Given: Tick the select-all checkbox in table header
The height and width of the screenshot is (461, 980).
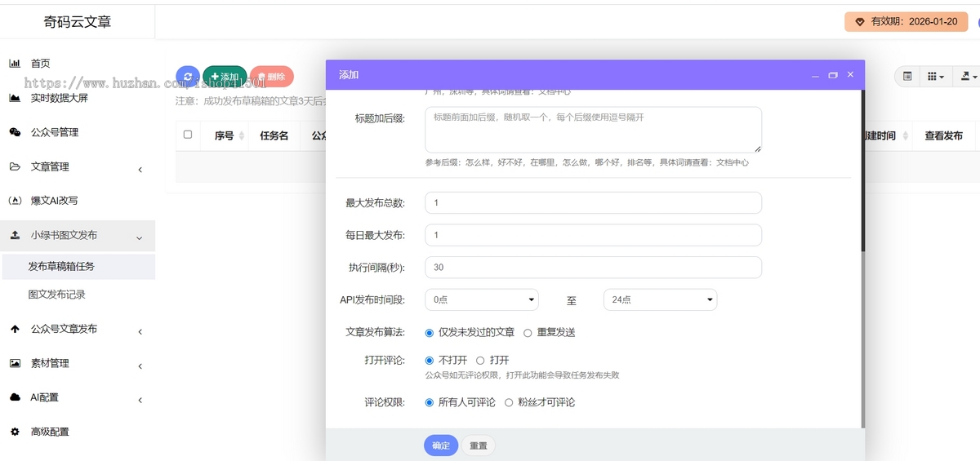Looking at the screenshot, I should point(188,135).
